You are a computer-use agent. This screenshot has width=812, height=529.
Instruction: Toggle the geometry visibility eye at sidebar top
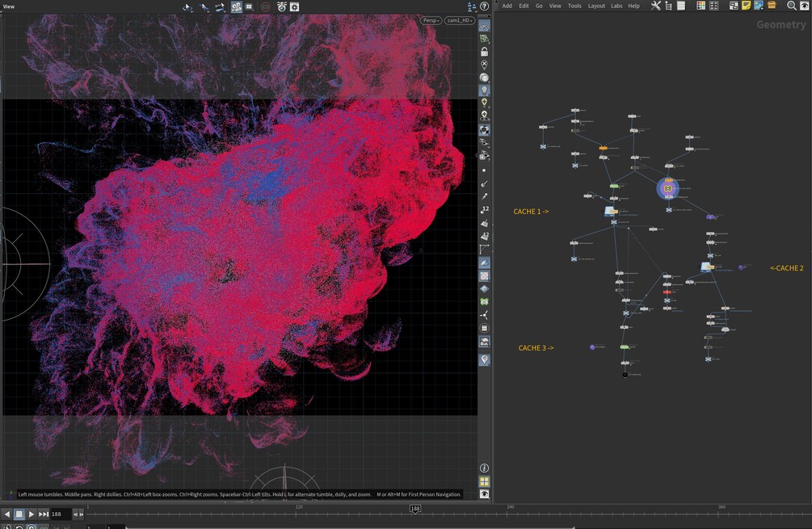(x=484, y=25)
